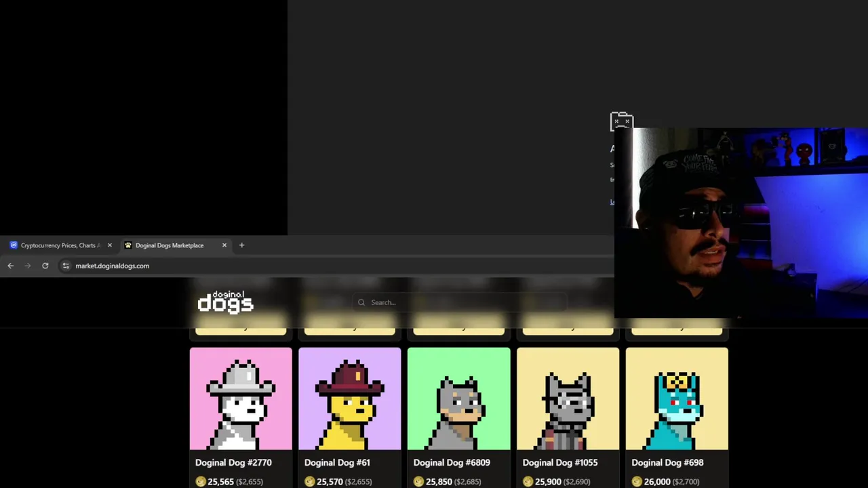Click the Dogecoin icon beside 25,565

click(x=201, y=481)
